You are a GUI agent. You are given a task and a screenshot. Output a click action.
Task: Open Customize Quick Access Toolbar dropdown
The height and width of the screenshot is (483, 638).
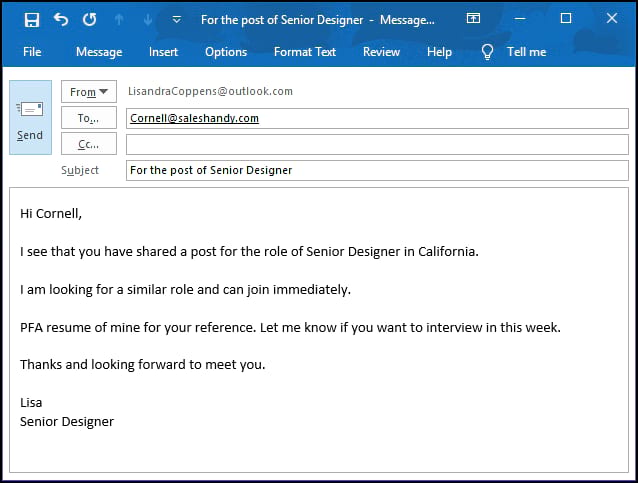tap(177, 19)
